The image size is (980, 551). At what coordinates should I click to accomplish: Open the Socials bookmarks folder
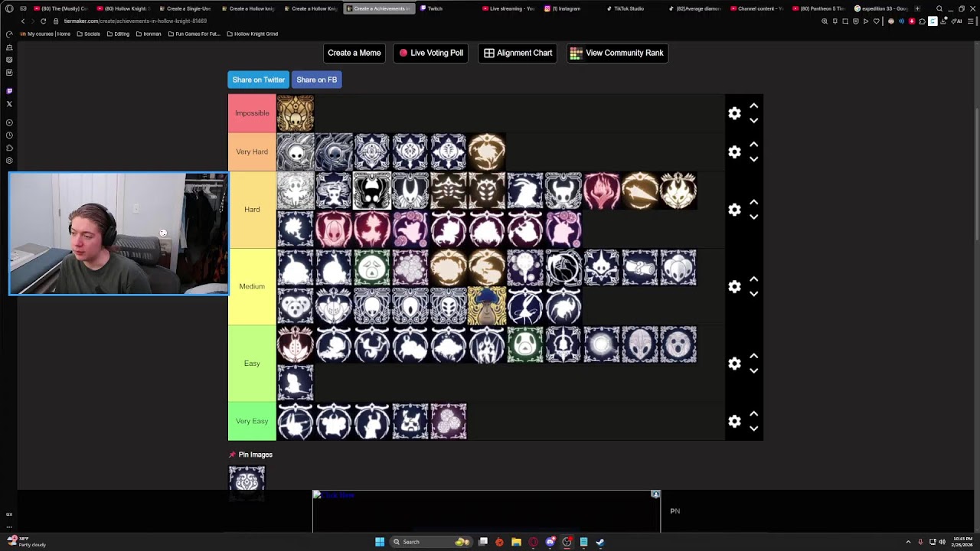(x=89, y=34)
